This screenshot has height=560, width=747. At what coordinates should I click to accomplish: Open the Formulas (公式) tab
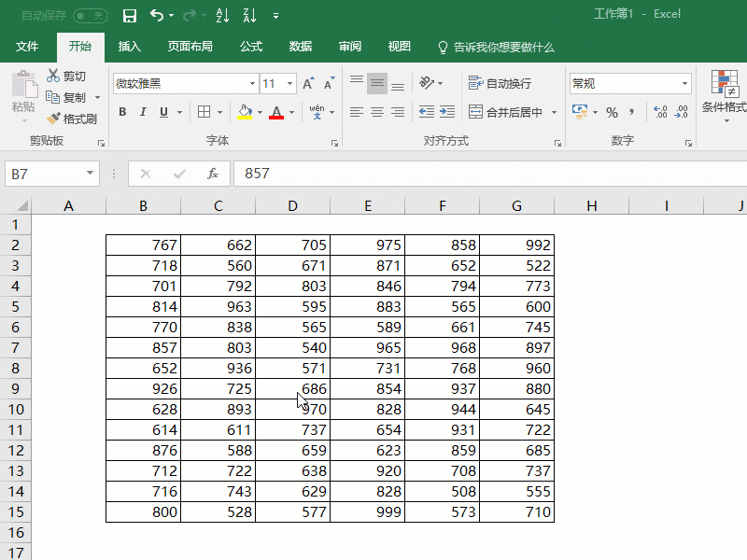pyautogui.click(x=251, y=47)
